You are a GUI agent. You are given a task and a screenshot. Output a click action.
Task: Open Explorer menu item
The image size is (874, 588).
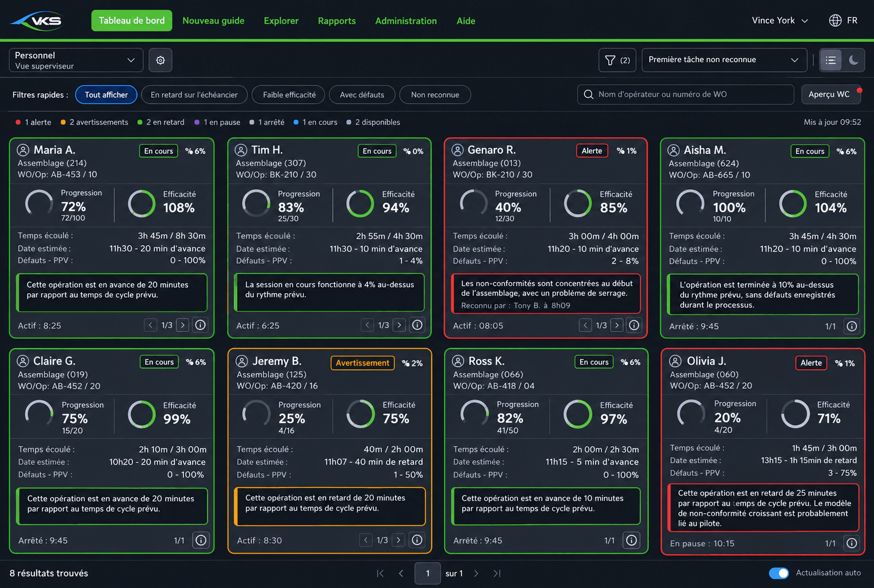pos(281,21)
